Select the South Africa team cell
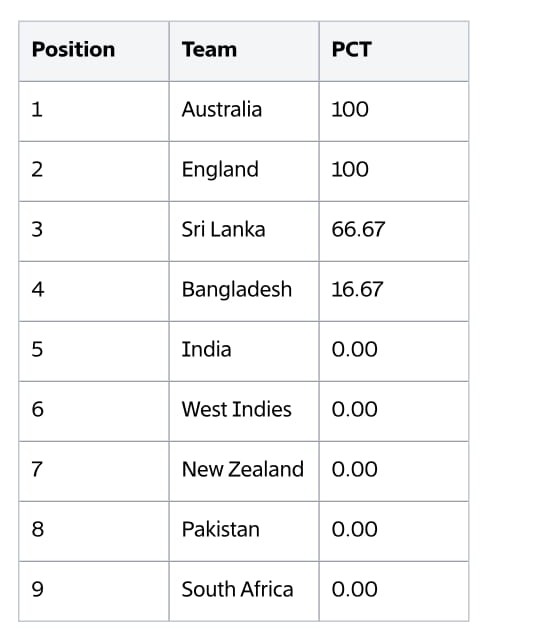 (244, 591)
